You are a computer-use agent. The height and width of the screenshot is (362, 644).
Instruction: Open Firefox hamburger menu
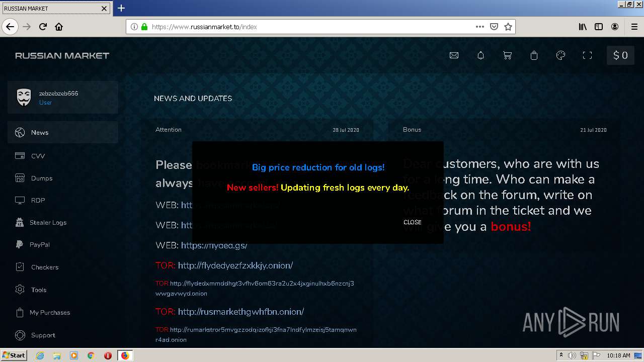(x=634, y=27)
